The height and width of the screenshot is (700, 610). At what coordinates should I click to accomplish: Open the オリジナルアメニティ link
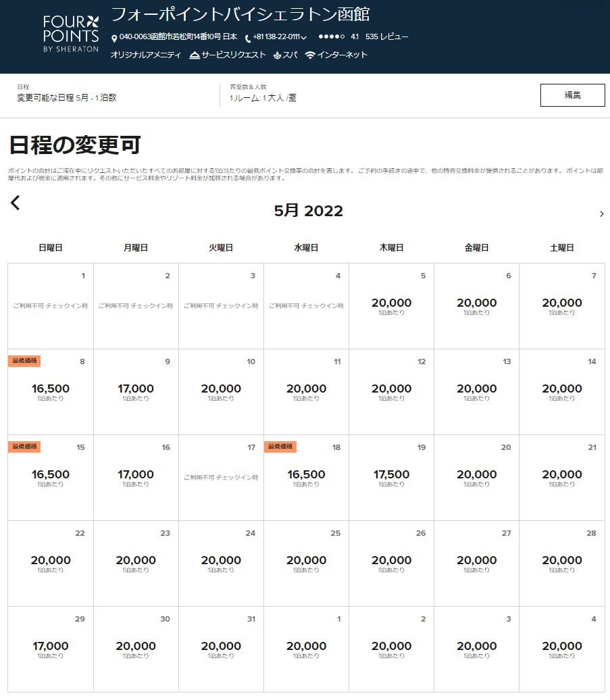145,55
